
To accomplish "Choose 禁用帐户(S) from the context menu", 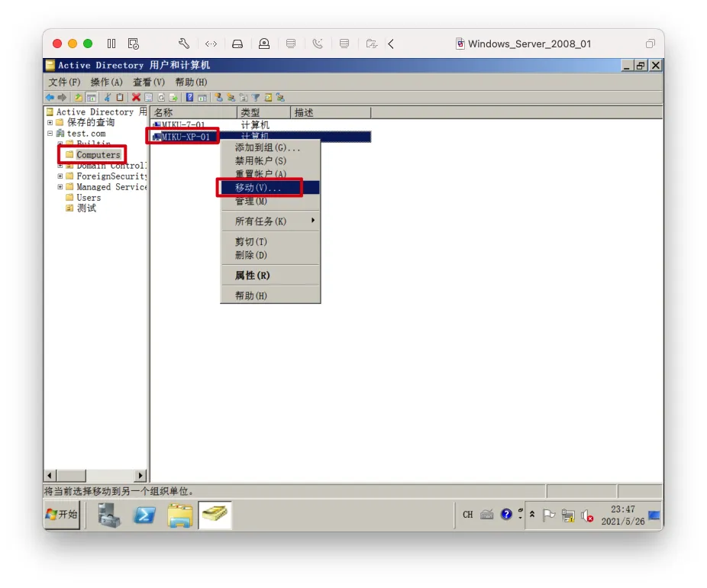I will coord(270,160).
